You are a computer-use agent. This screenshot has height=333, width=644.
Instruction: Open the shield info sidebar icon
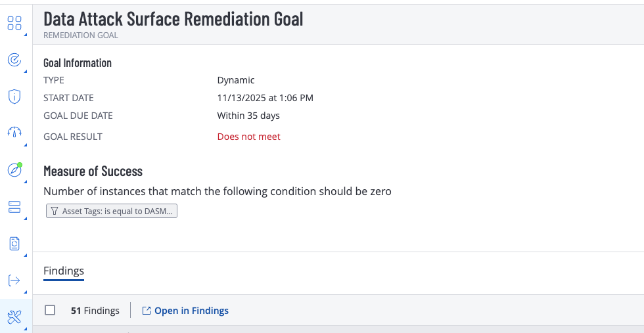[x=14, y=97]
